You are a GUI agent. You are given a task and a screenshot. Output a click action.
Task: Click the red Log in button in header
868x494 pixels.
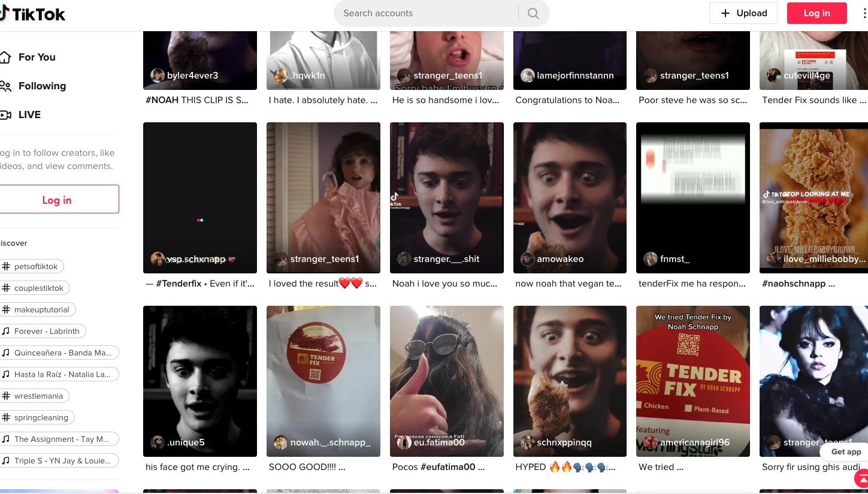[x=816, y=13]
